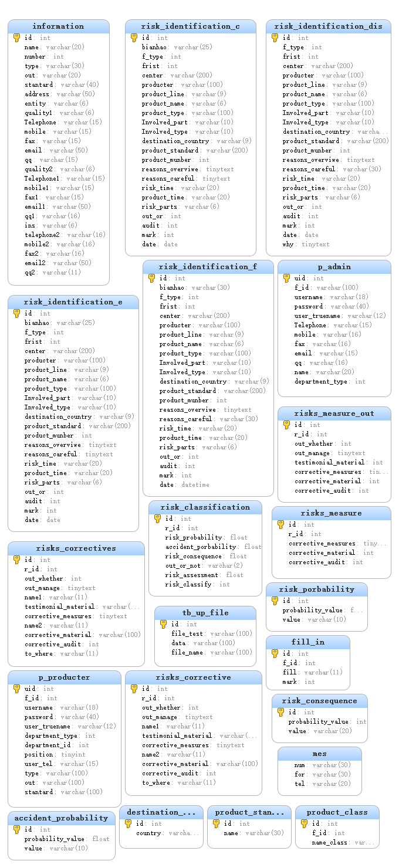
Task: Select the p_admin table header
Action: (334, 267)
